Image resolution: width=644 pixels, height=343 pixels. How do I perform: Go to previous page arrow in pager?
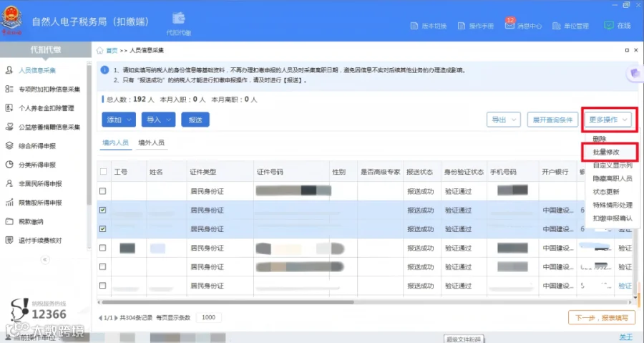click(x=101, y=318)
